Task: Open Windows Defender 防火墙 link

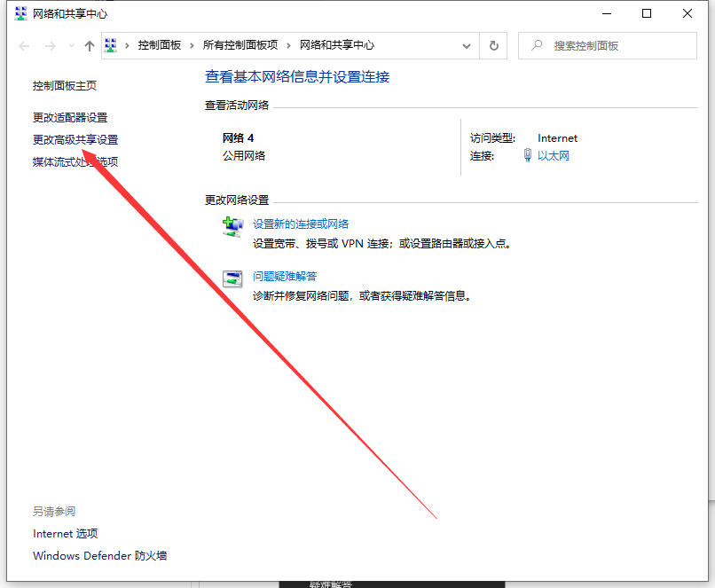Action: click(100, 556)
